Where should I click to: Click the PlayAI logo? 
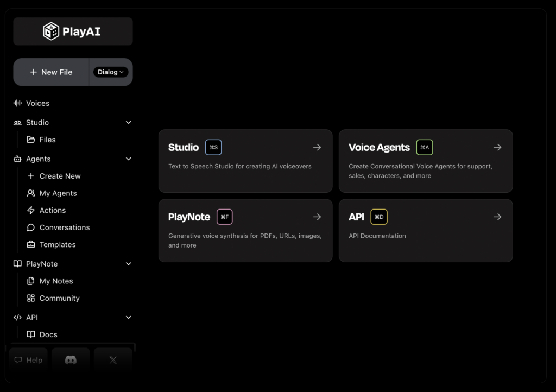click(x=72, y=31)
